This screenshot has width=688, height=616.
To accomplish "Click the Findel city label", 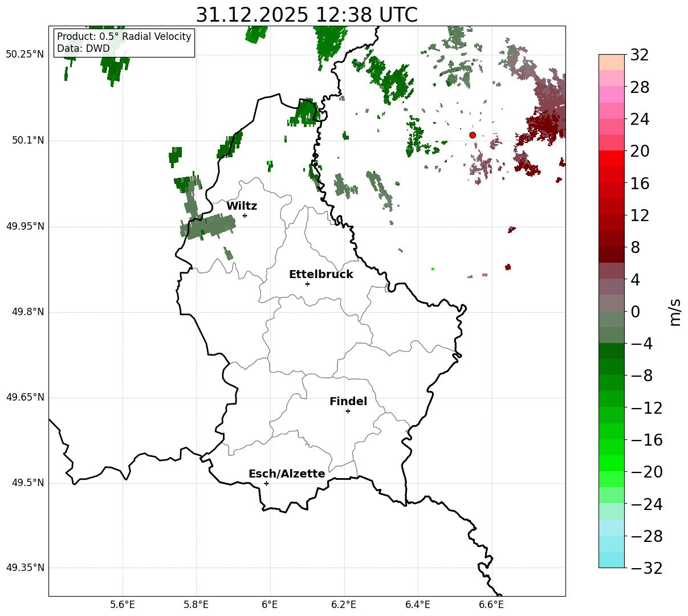I will (x=348, y=402).
